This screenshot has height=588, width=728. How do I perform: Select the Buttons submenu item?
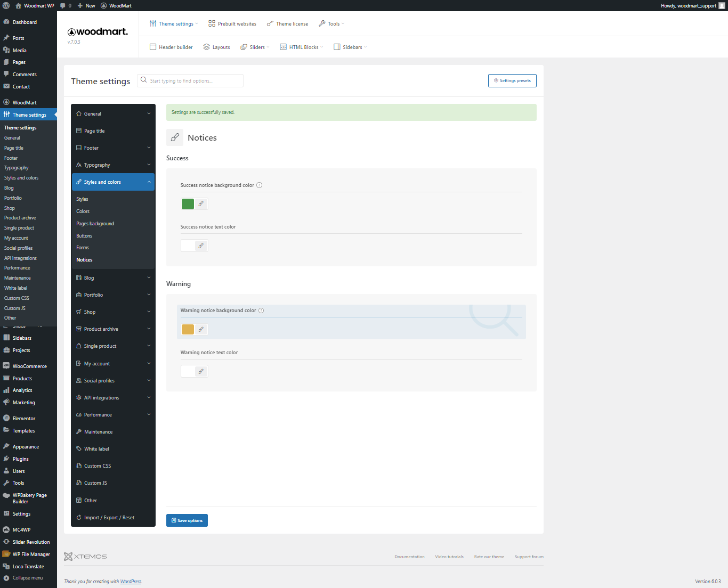(84, 236)
